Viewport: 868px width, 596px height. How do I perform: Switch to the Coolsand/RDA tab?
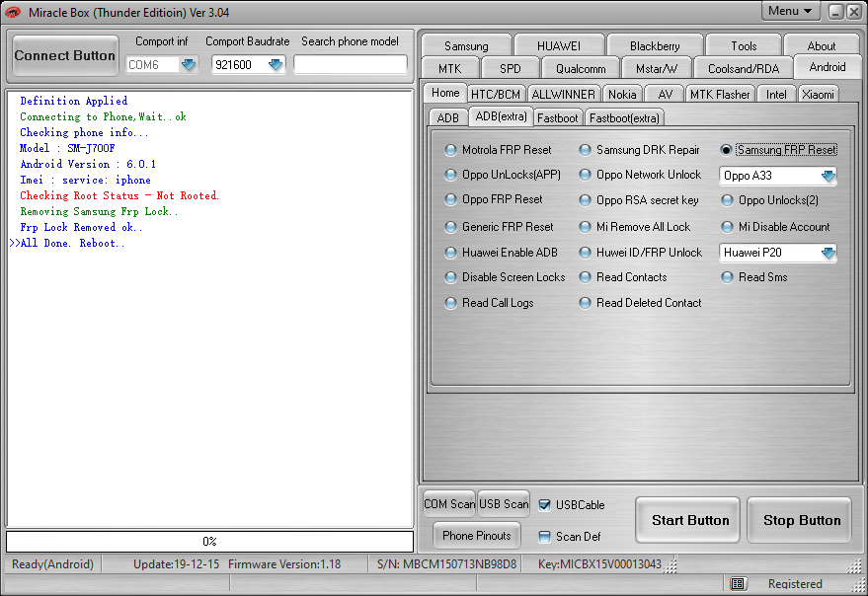(x=743, y=69)
